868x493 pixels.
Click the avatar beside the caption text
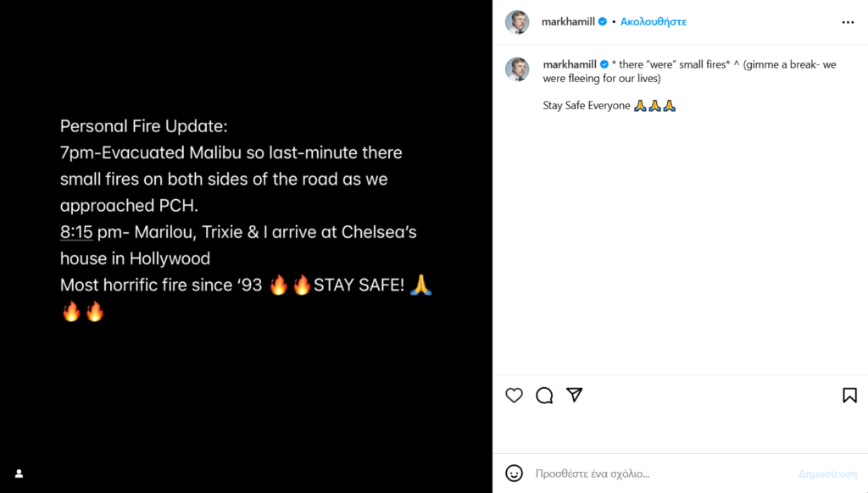pos(517,69)
